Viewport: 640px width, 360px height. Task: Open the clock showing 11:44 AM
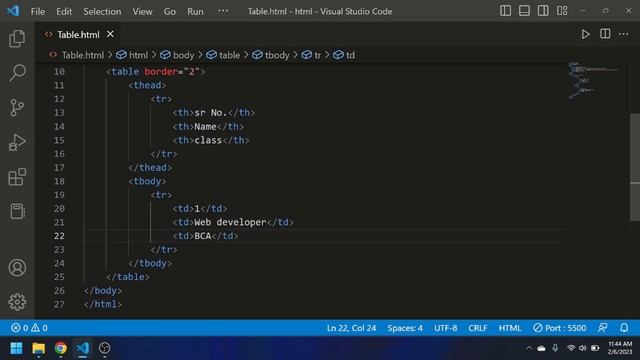[620, 348]
